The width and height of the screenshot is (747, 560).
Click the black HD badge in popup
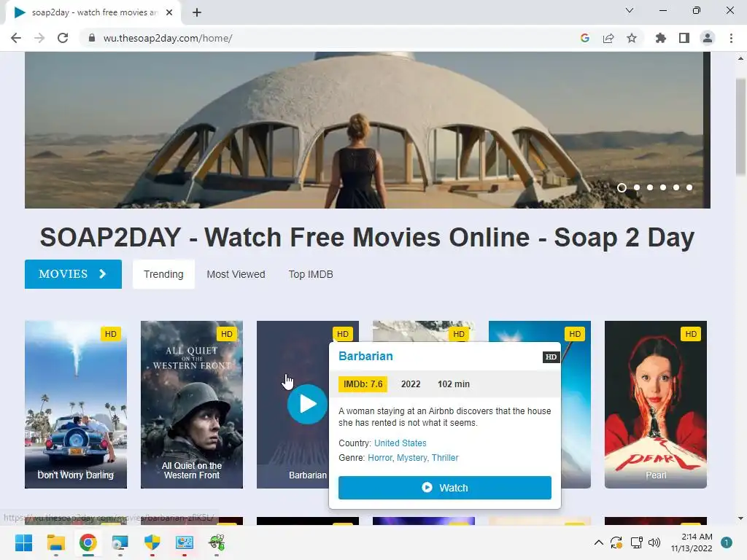551,357
